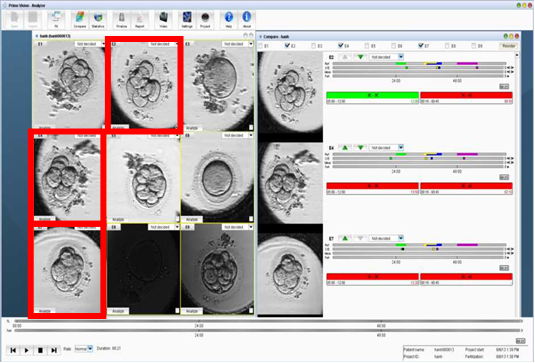This screenshot has height=363, width=535.
Task: Click the greyed Open toolbar icon
Action: tap(14, 19)
